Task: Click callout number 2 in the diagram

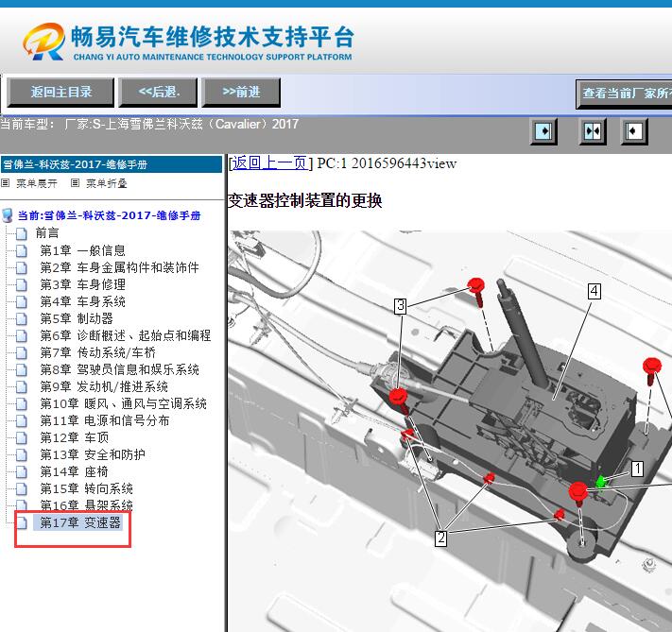Action: (441, 538)
